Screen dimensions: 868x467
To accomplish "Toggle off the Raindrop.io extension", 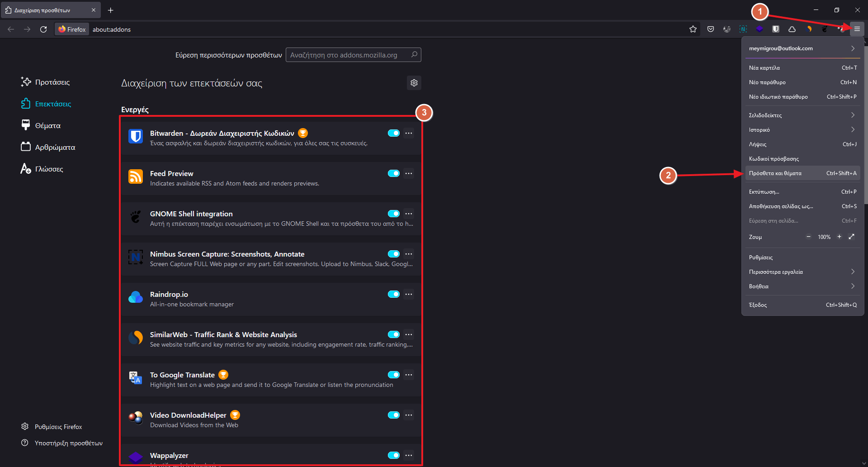I will (393, 294).
